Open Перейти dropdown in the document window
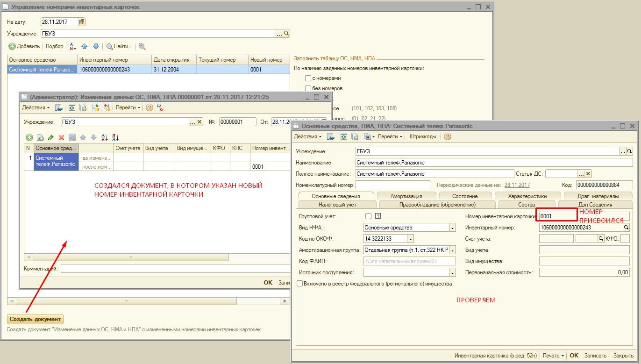The height and width of the screenshot is (364, 641). tap(128, 107)
